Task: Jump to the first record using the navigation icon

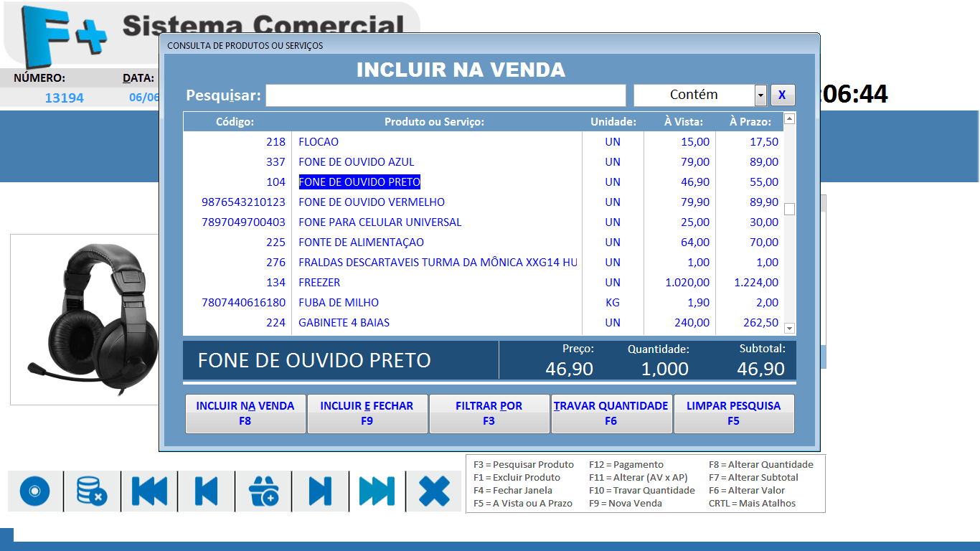Action: coord(149,491)
